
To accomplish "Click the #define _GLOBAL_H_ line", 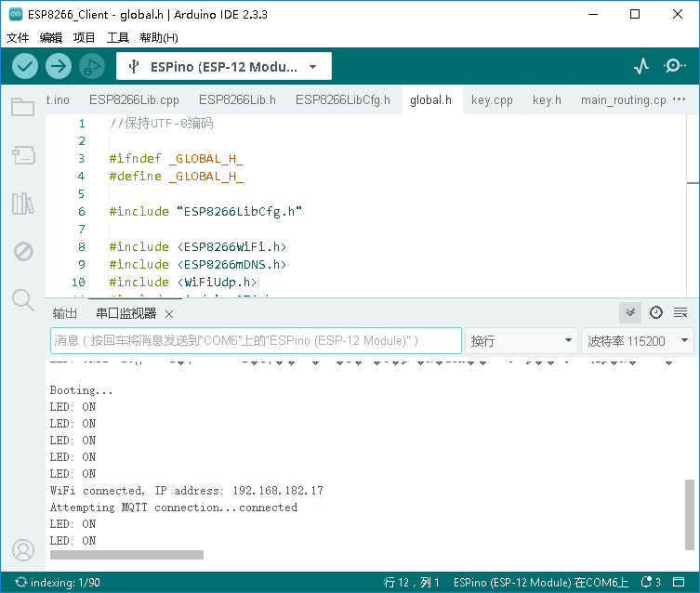I will pyautogui.click(x=177, y=177).
